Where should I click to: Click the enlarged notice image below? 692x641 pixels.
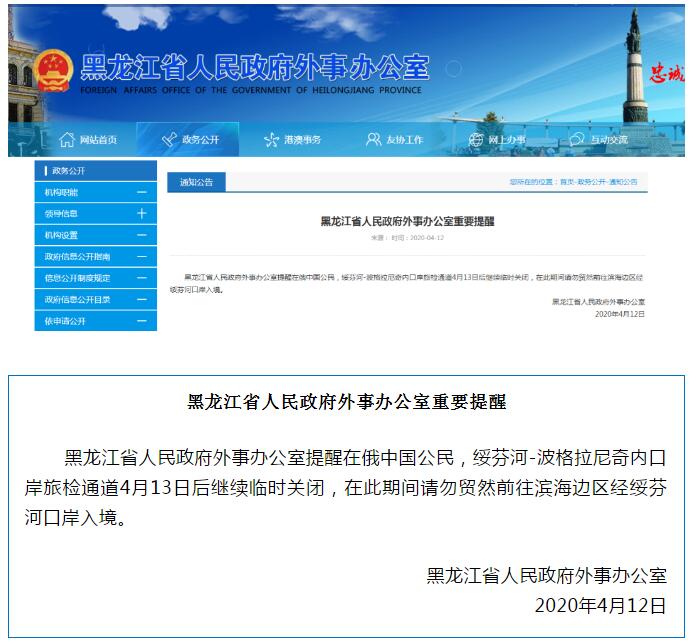click(x=346, y=507)
